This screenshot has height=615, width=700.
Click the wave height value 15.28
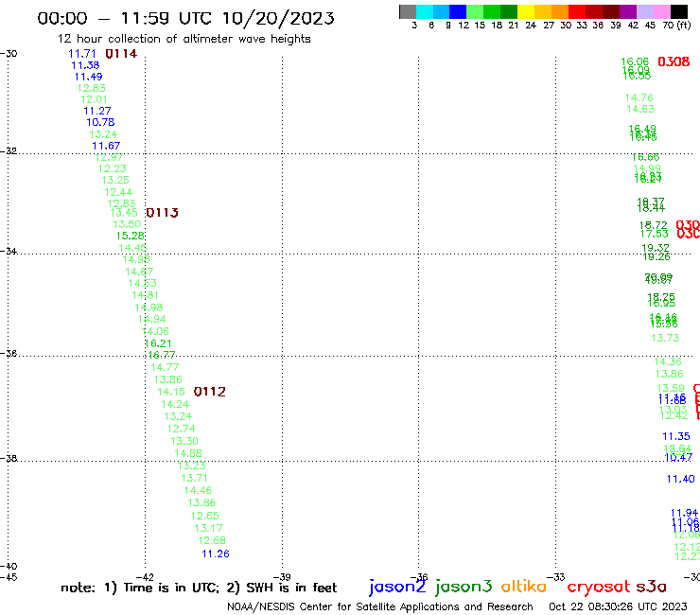pos(131,236)
